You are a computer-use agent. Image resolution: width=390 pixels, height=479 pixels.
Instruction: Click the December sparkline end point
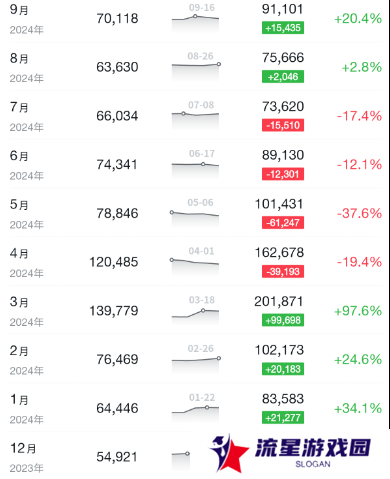(x=187, y=453)
